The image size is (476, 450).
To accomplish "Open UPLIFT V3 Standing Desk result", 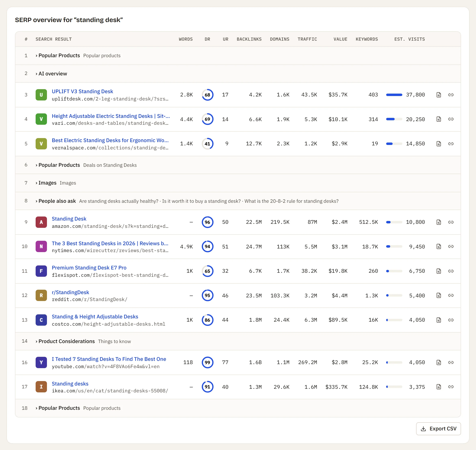I will 82,91.
